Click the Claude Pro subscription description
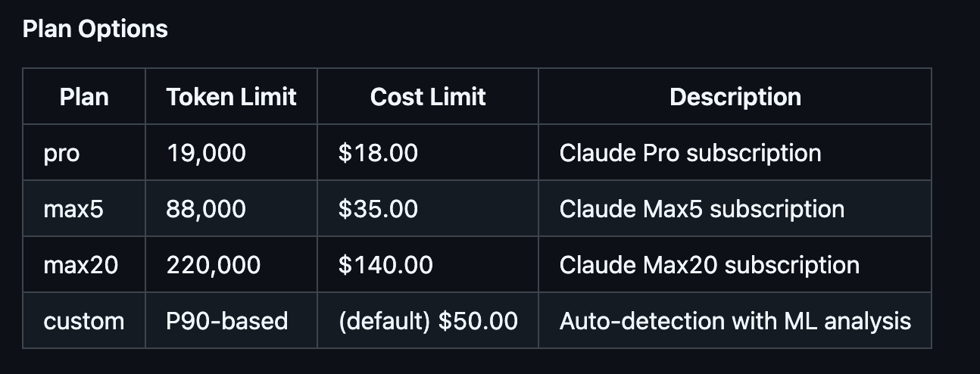 coord(691,153)
